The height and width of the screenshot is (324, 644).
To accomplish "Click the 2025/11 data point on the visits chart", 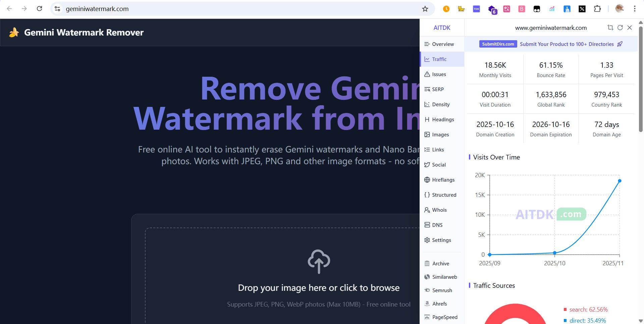I will tap(620, 181).
